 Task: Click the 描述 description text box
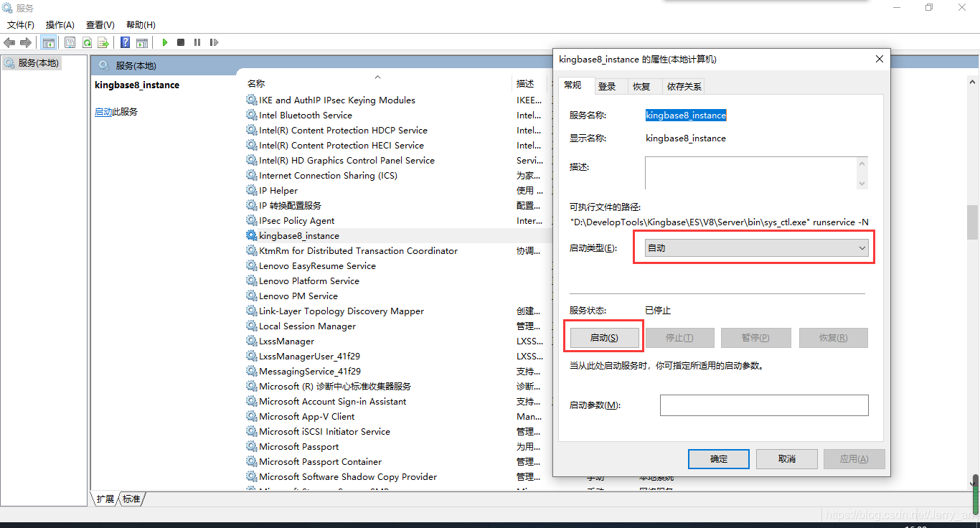[756, 173]
